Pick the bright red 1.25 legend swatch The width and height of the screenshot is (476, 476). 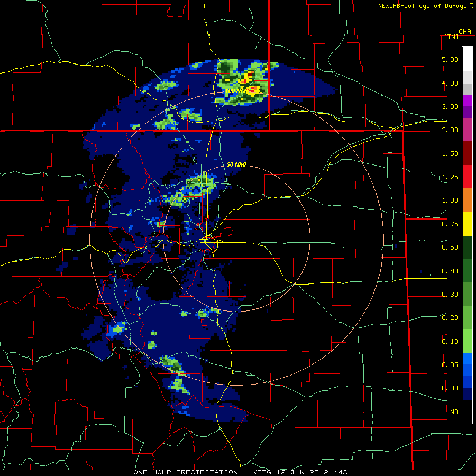tap(467, 177)
